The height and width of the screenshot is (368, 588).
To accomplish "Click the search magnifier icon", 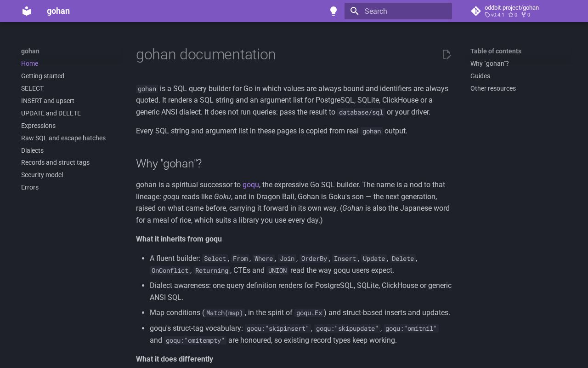I will pyautogui.click(x=354, y=11).
